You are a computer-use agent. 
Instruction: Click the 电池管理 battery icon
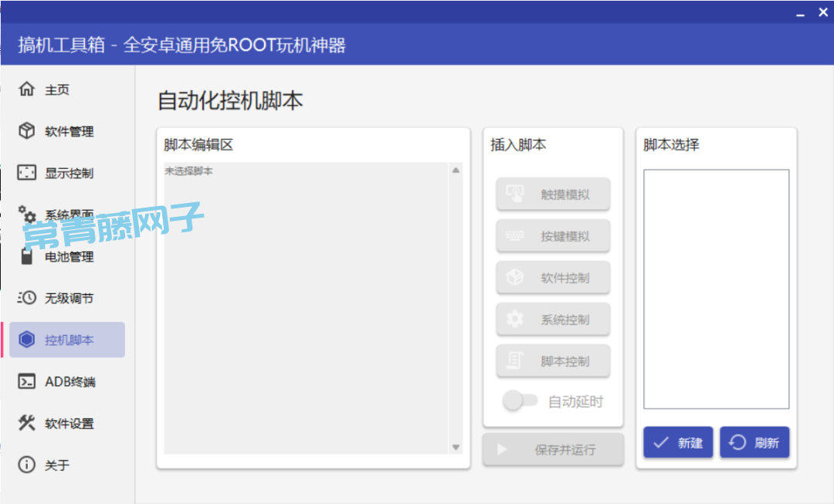27,256
